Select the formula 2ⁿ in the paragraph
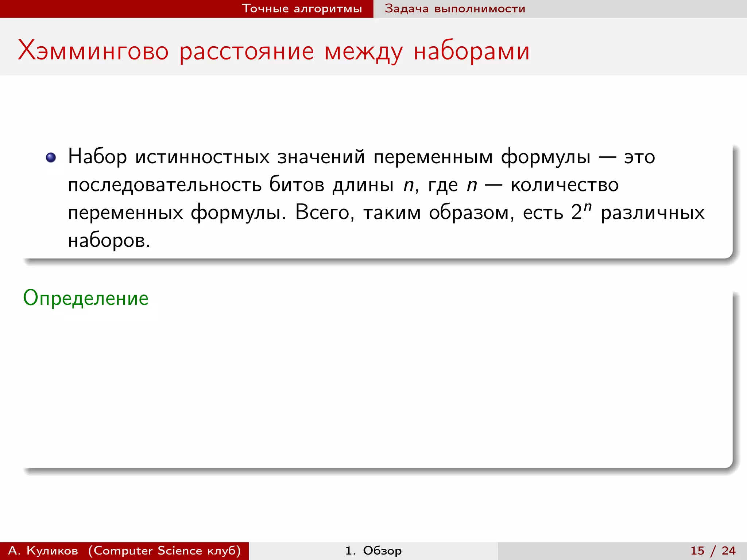This screenshot has width=747, height=560. (x=581, y=211)
